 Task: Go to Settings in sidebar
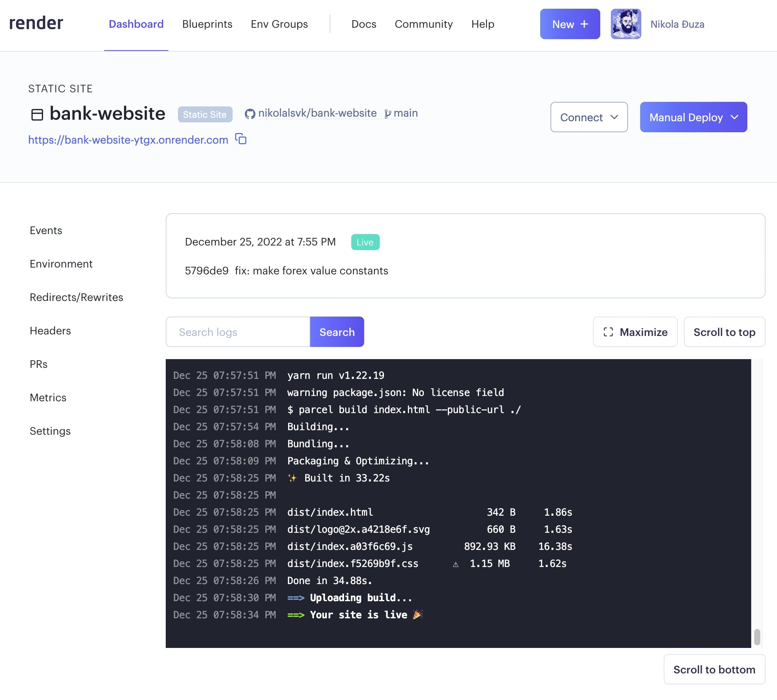tap(50, 431)
